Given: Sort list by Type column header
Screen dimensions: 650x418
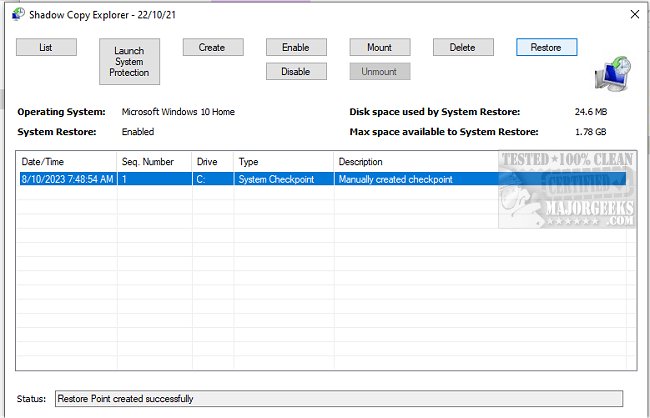Looking at the screenshot, I should coord(282,161).
